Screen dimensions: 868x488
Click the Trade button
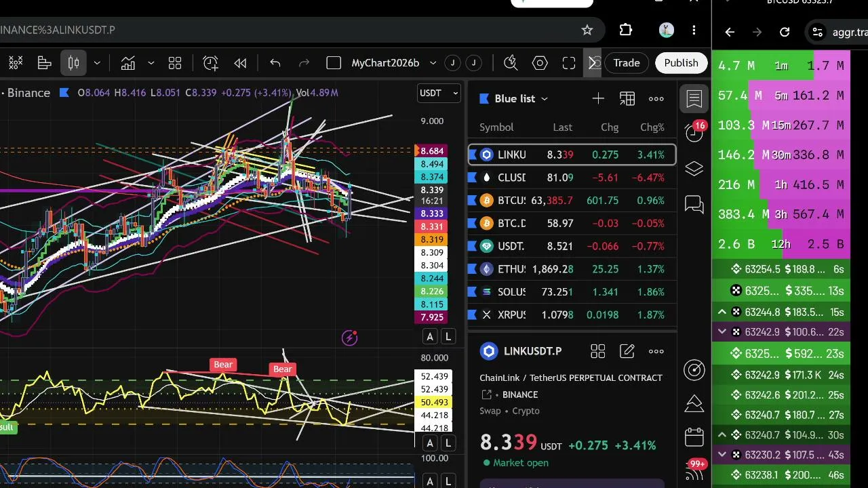[627, 63]
